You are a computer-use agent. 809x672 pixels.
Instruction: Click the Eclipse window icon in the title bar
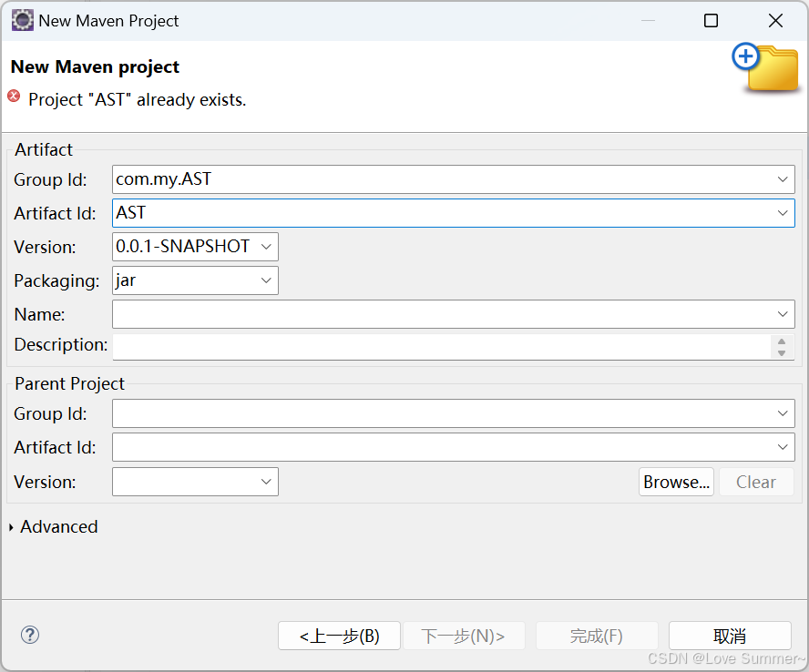[22, 21]
